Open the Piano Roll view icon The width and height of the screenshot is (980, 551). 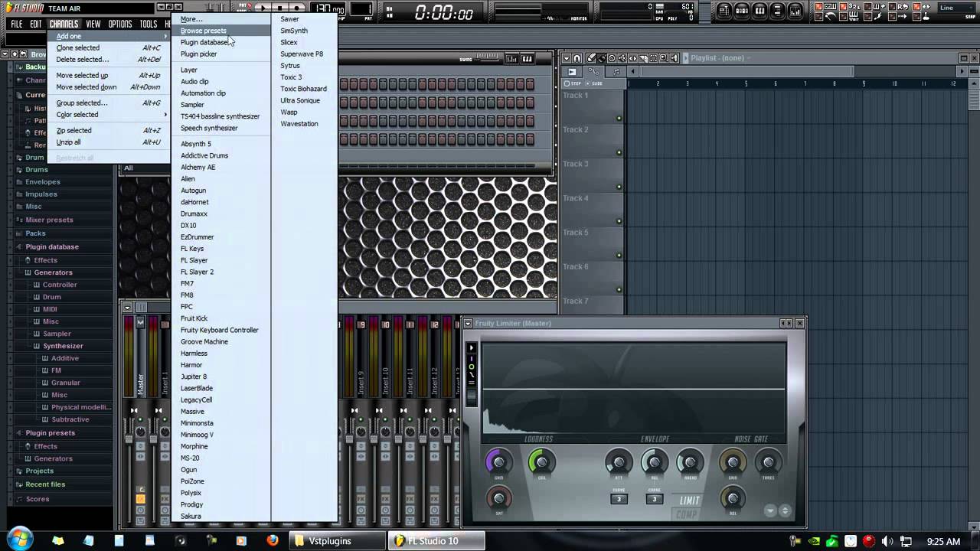pos(760,11)
